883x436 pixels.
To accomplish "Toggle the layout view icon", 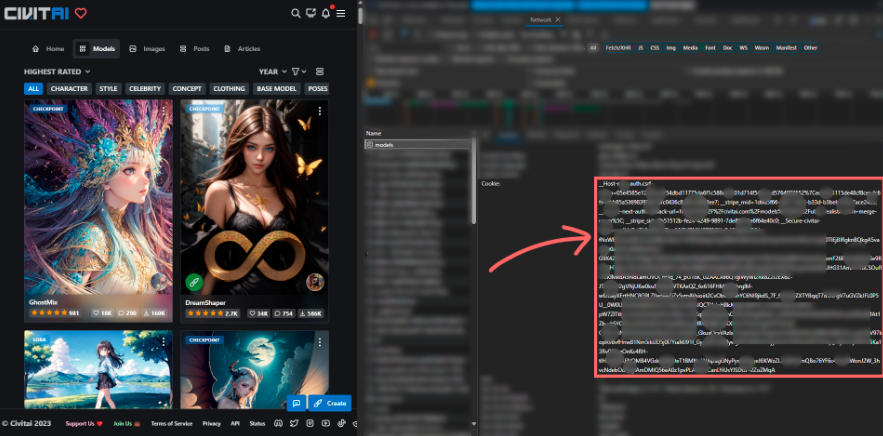I will (320, 72).
